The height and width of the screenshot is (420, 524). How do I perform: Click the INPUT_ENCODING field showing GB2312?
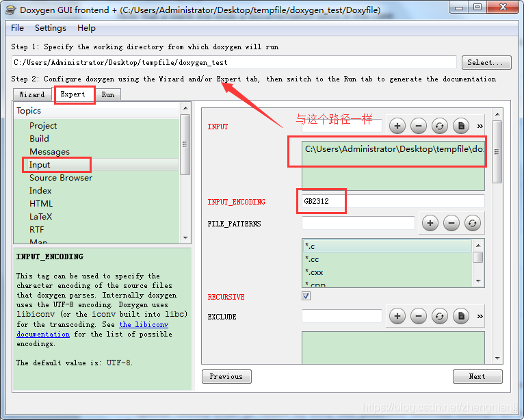[393, 201]
